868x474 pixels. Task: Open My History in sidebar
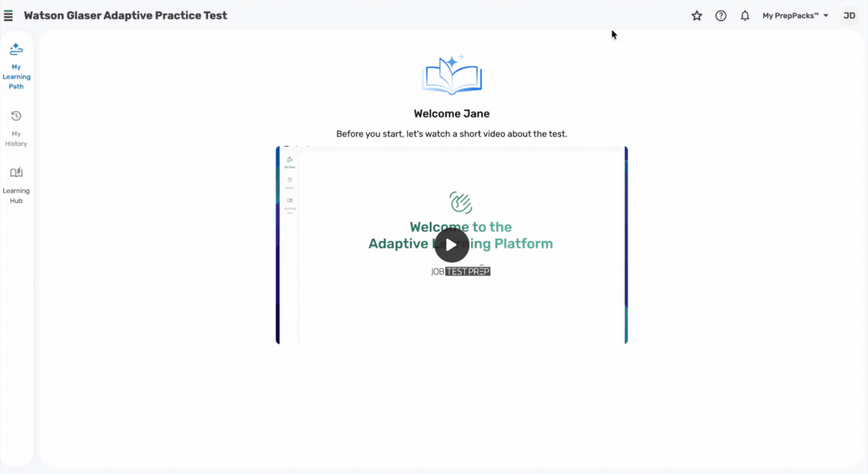(x=16, y=129)
